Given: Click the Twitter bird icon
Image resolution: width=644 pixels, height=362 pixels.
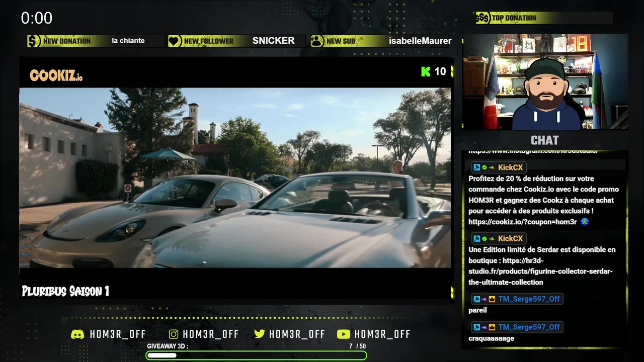Looking at the screenshot, I should (x=260, y=334).
